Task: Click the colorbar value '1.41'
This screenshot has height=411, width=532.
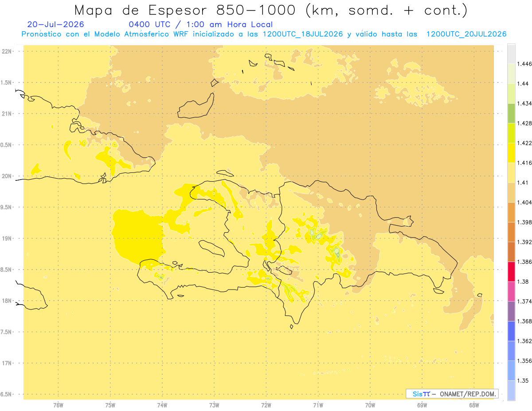Action: pos(523,183)
